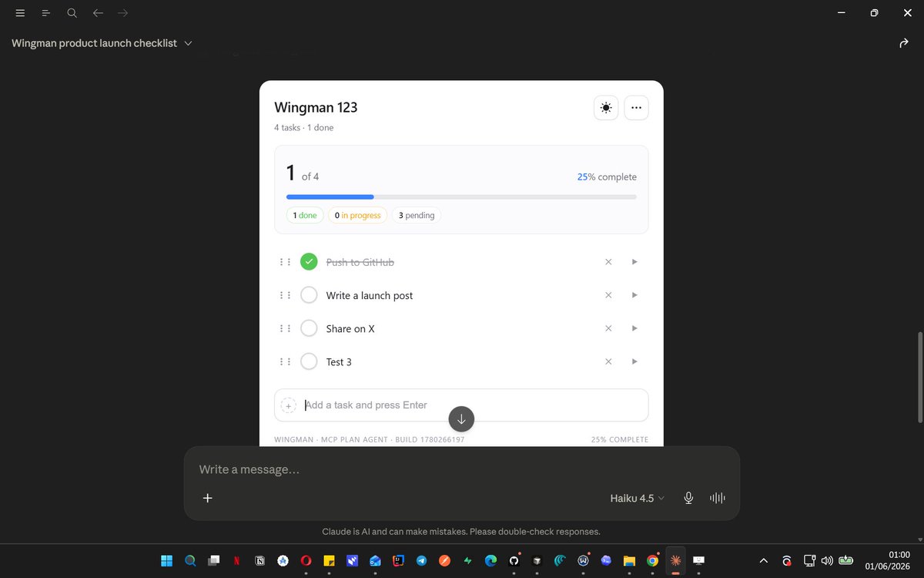
Task: Remove the Test 3 task with X
Action: [608, 361]
